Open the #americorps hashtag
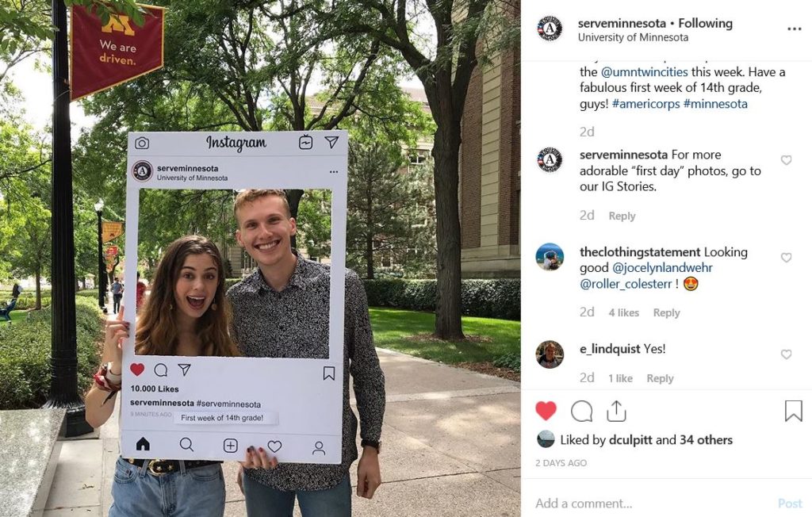 tap(645, 104)
